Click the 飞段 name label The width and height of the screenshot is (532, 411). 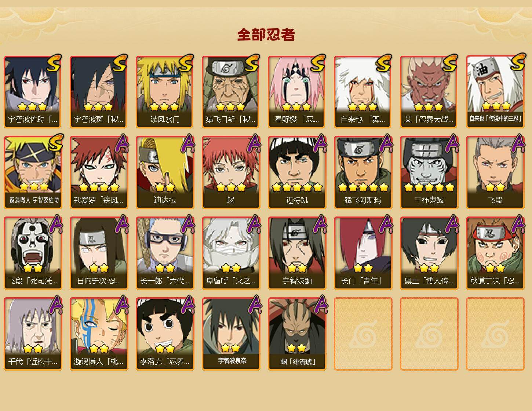(x=495, y=200)
